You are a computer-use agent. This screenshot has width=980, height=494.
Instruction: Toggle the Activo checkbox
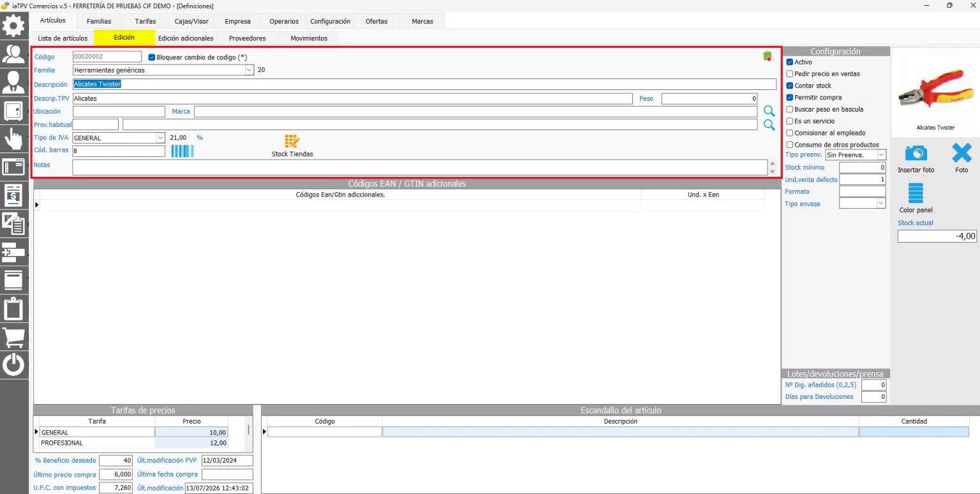point(790,62)
